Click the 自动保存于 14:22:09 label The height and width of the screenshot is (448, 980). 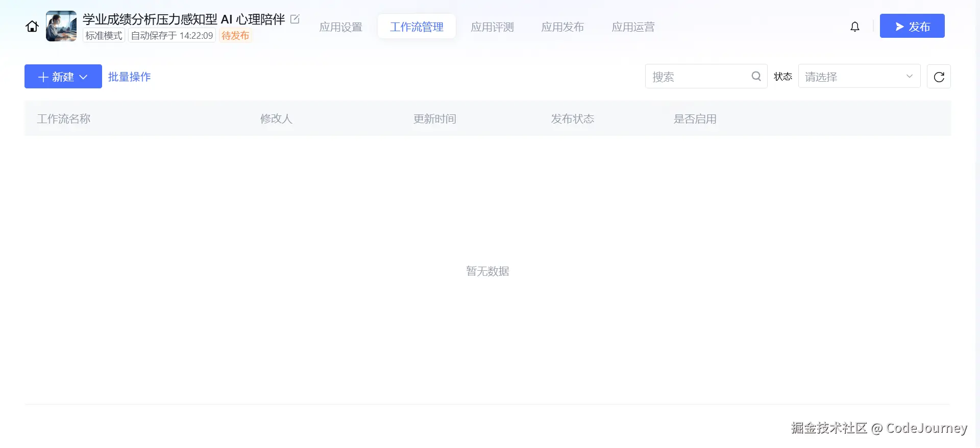click(x=172, y=35)
